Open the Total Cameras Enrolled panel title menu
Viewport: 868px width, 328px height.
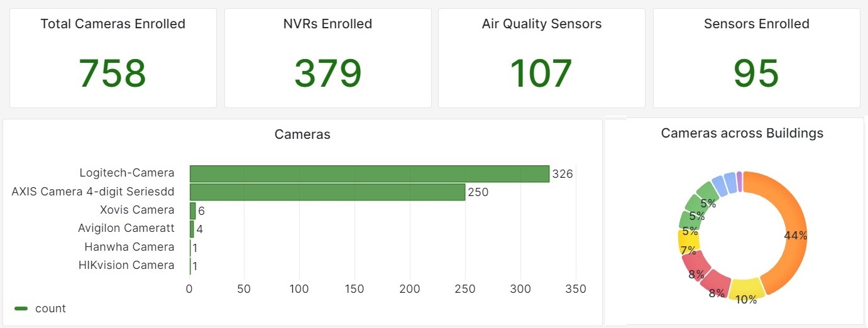tap(113, 25)
